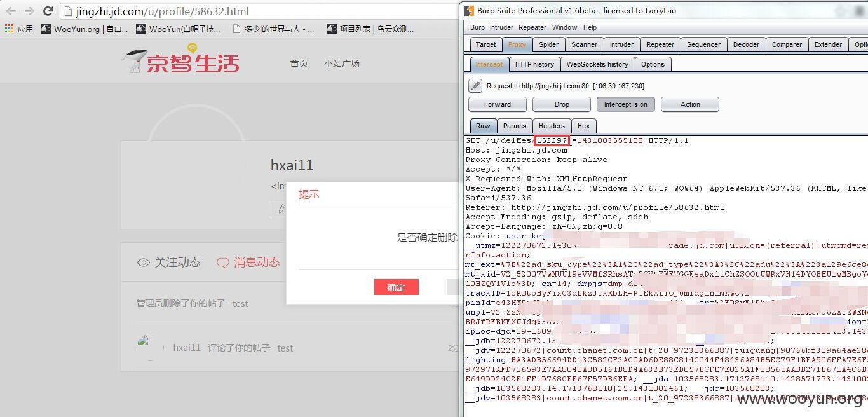Viewport: 868px width, 417px height.
Task: Click the GET /u/delMes request line
Action: coord(577,140)
